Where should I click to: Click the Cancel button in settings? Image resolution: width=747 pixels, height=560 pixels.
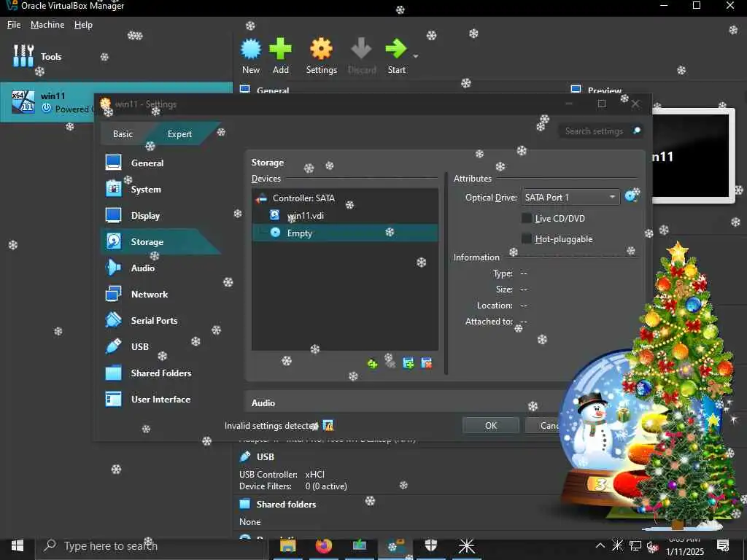point(548,425)
